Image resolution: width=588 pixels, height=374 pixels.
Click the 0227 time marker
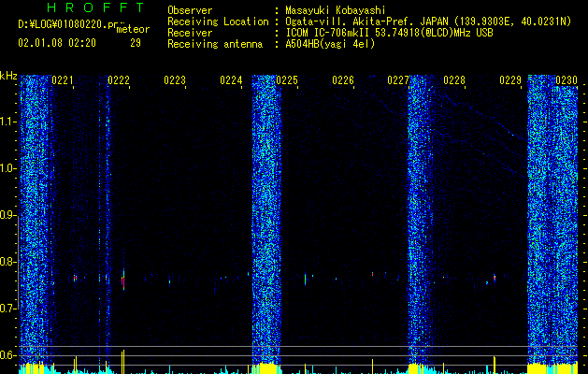click(x=398, y=80)
